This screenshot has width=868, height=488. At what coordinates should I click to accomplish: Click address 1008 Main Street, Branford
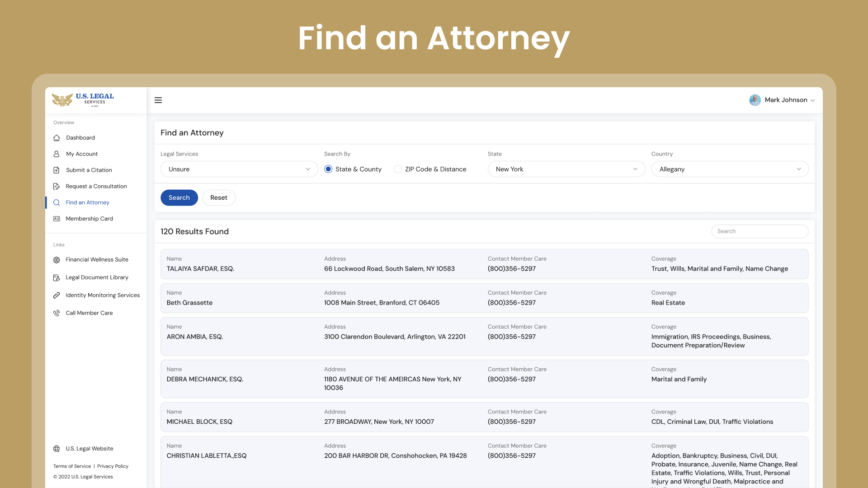click(x=382, y=303)
